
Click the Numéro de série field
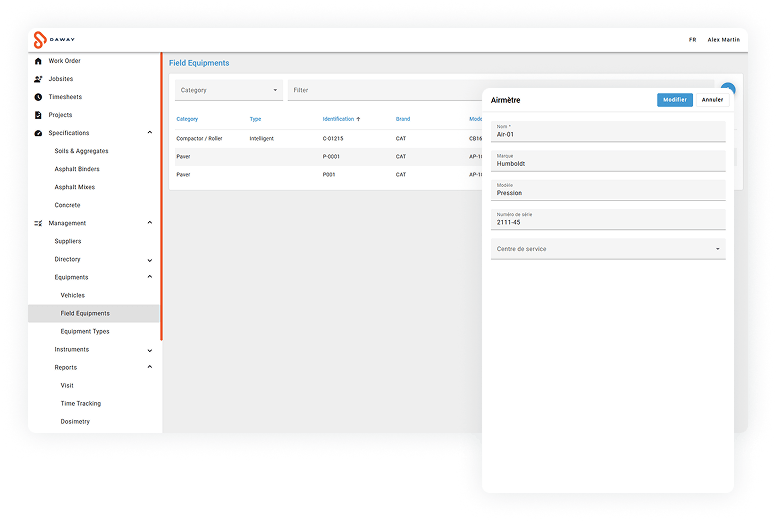(607, 219)
